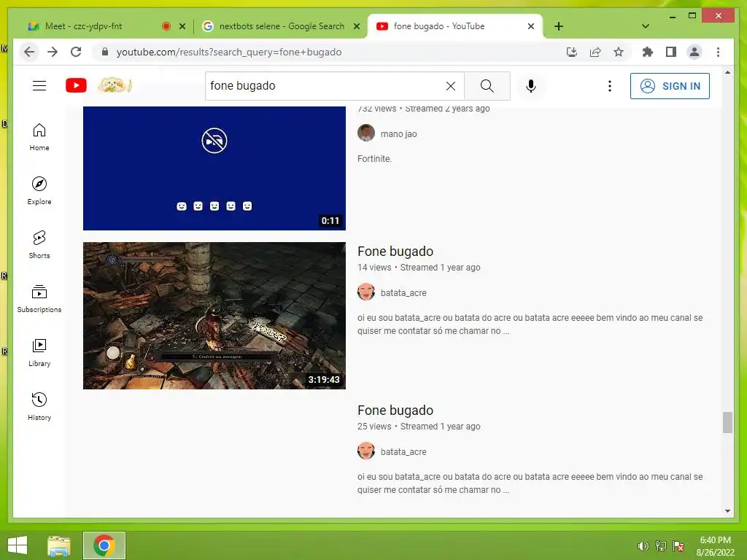This screenshot has width=747, height=560.
Task: Open Action Center flag icon
Action: pos(678,546)
